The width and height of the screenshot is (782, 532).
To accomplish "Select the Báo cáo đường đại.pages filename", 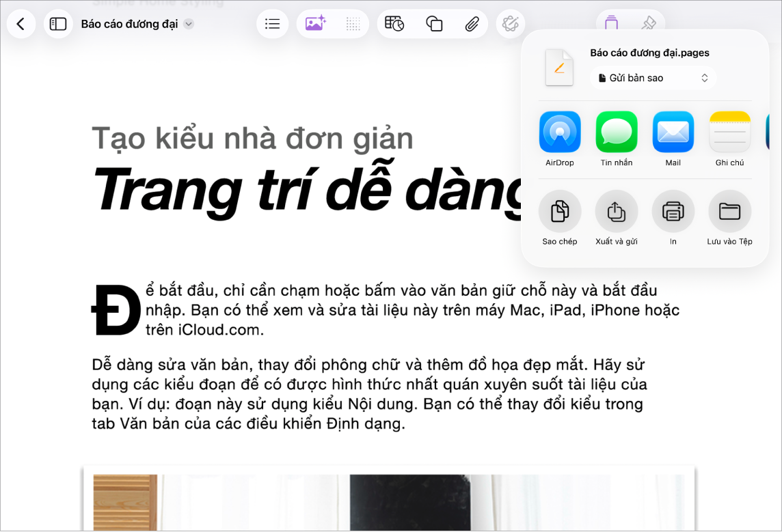I will pos(649,53).
